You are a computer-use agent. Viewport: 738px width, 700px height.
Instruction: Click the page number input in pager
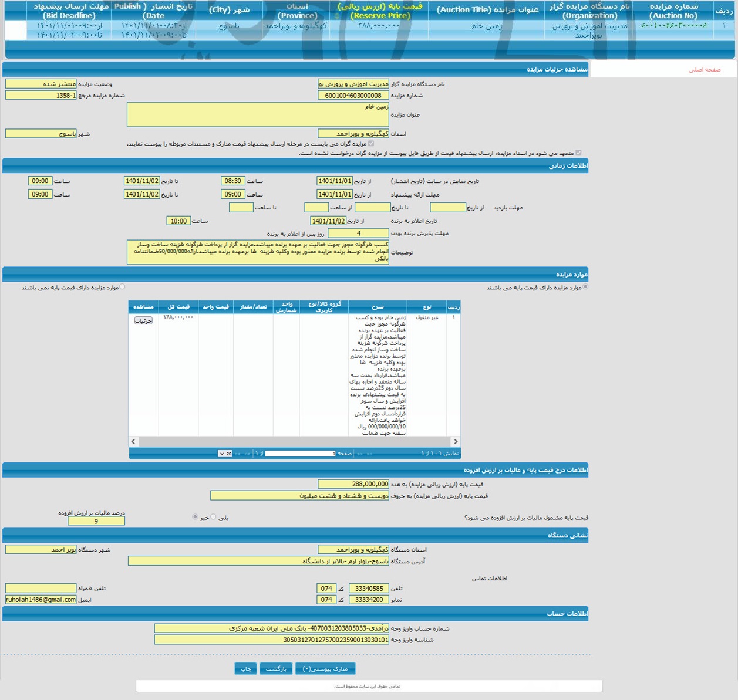299,454
